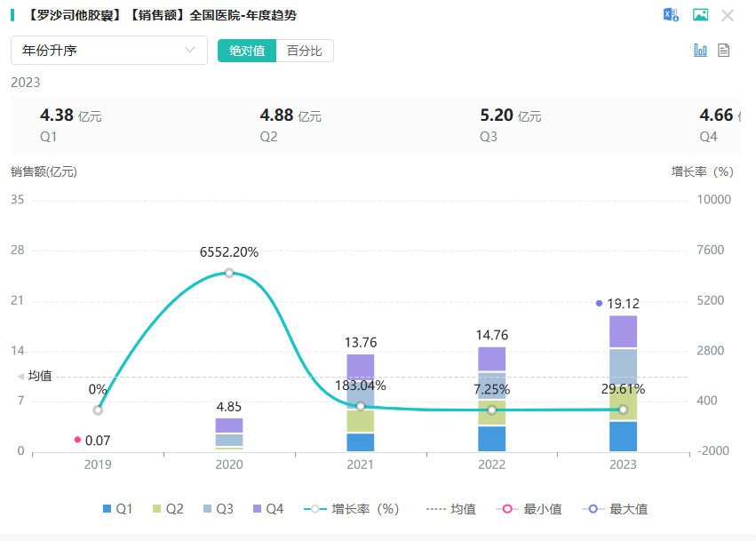Click the 2023 stacked bar
Screen dimensions: 756x541
point(623,382)
